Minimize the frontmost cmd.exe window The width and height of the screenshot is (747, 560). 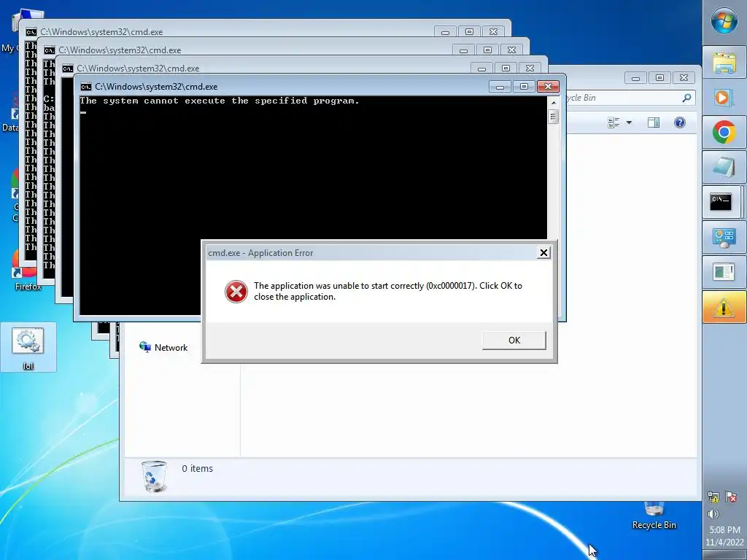500,87
